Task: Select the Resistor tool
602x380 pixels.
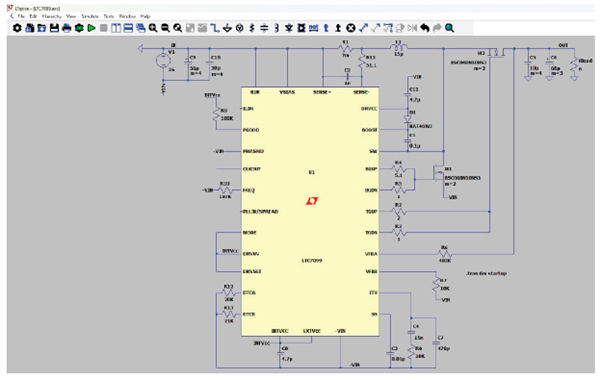Action: (x=252, y=28)
